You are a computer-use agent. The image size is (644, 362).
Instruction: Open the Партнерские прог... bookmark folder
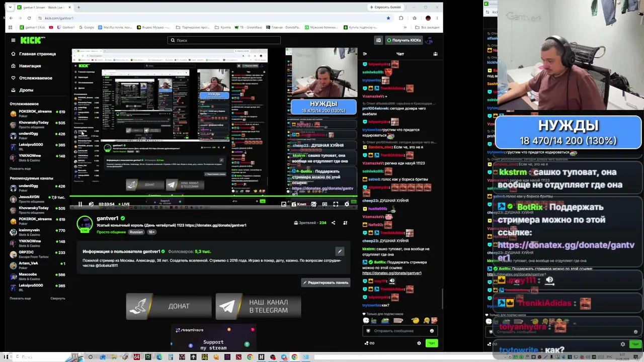click(193, 27)
